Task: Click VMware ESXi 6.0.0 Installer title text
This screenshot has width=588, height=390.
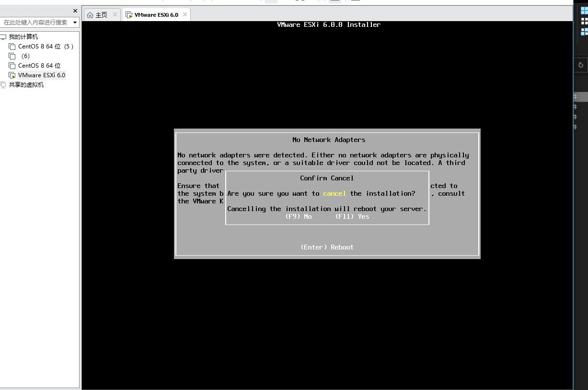Action: [x=329, y=24]
